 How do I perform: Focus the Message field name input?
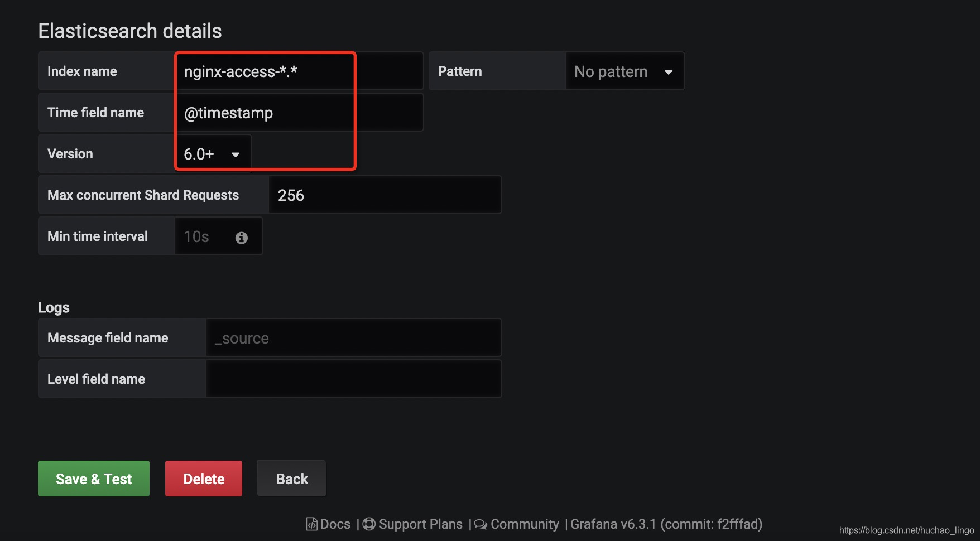point(354,338)
